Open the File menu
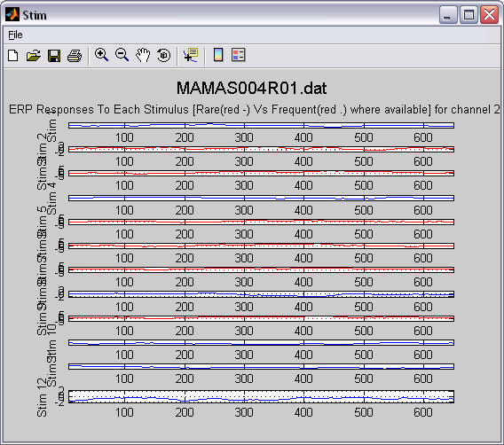Viewport: 504px width, 445px height. (x=15, y=35)
